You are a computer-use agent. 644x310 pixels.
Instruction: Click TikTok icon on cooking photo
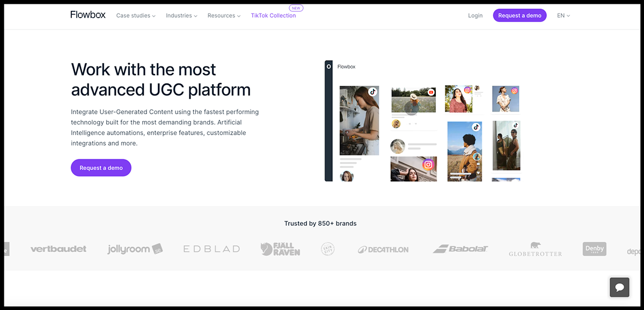[x=372, y=92]
